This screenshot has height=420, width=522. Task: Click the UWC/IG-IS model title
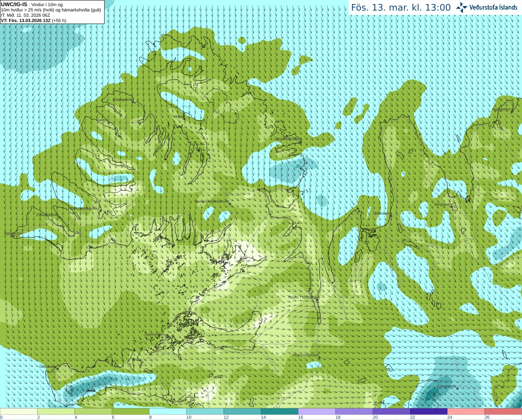pyautogui.click(x=14, y=4)
